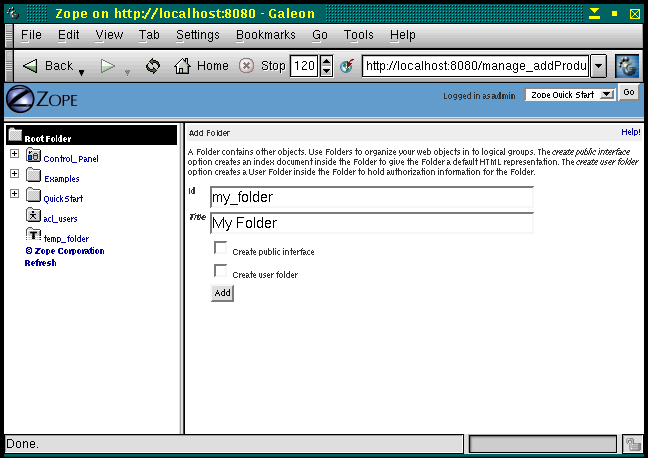This screenshot has height=458, width=648.
Task: Click the Add button
Action: point(222,293)
